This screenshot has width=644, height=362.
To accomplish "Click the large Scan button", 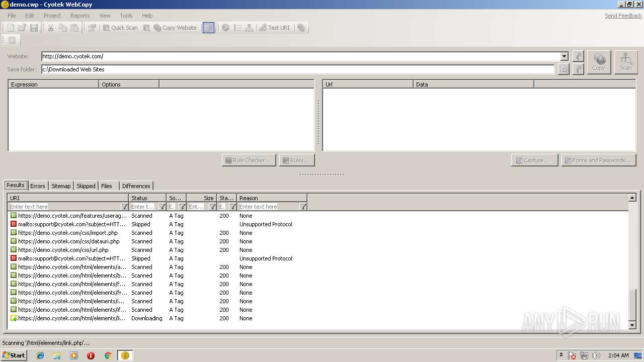I will click(x=626, y=62).
